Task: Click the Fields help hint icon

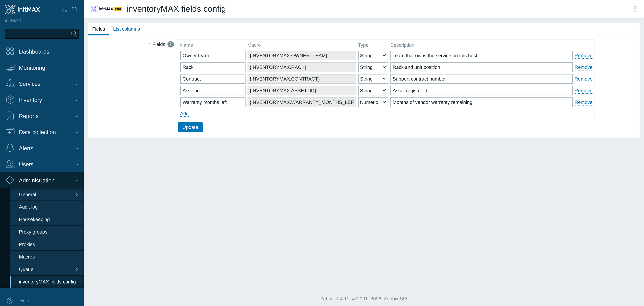Action: click(x=170, y=44)
